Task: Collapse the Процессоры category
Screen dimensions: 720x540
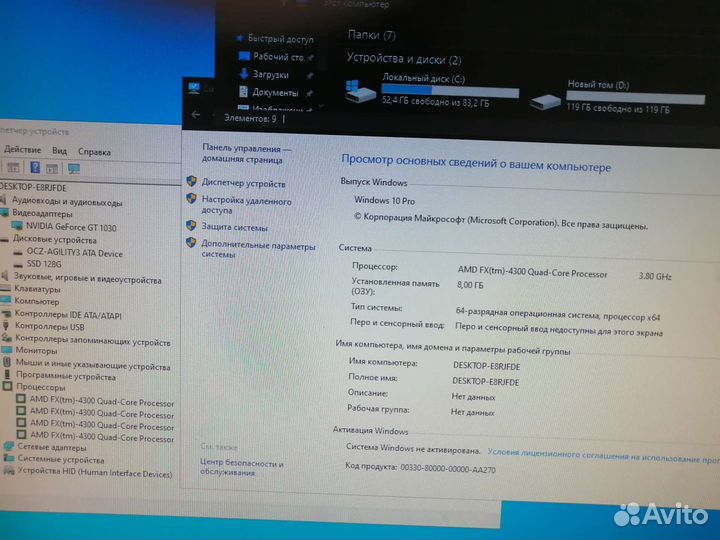Action: tap(41, 387)
